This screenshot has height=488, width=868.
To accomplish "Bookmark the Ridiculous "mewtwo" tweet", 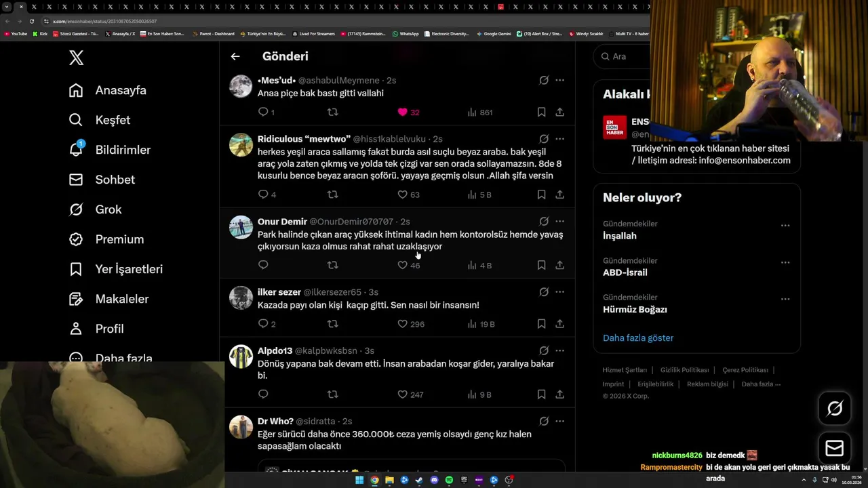I will point(541,195).
